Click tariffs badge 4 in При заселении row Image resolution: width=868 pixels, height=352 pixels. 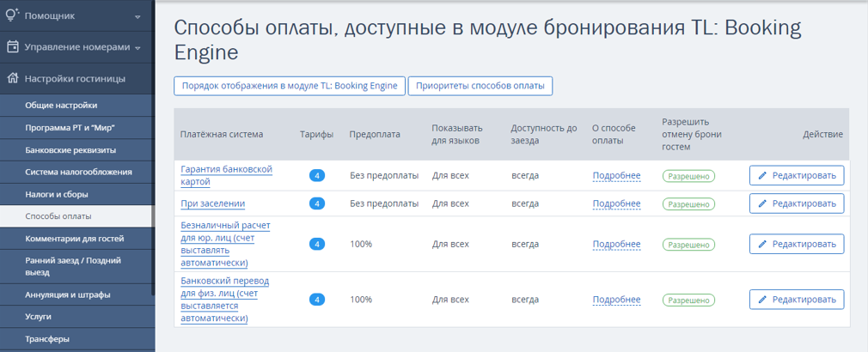point(317,203)
